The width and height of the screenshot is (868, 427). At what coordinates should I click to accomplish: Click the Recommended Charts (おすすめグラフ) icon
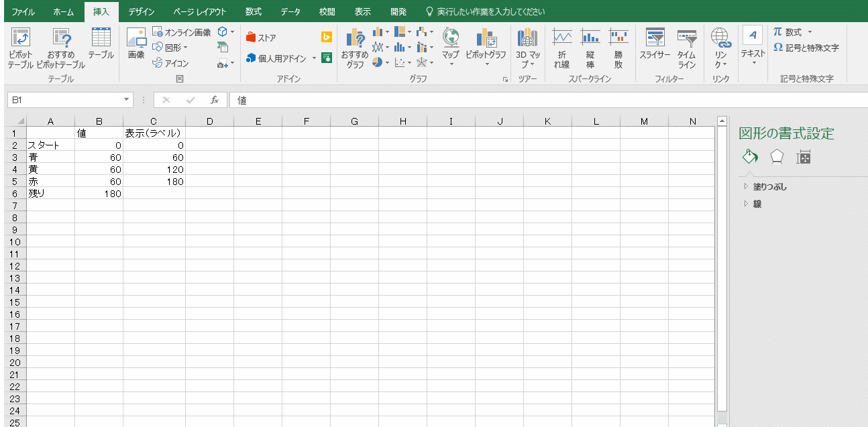click(355, 47)
